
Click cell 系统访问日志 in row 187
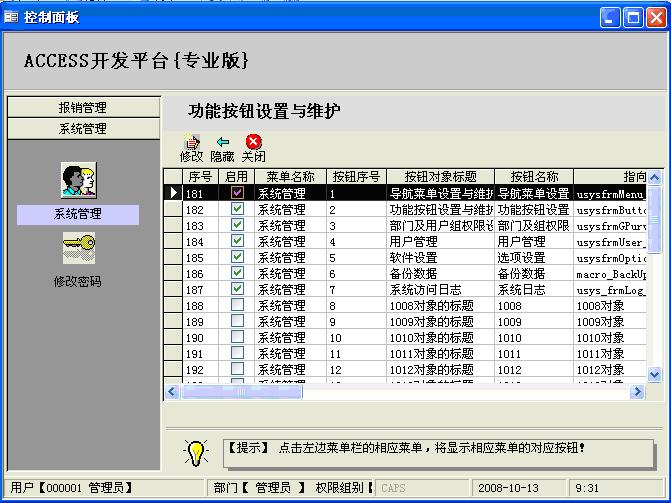pyautogui.click(x=440, y=289)
